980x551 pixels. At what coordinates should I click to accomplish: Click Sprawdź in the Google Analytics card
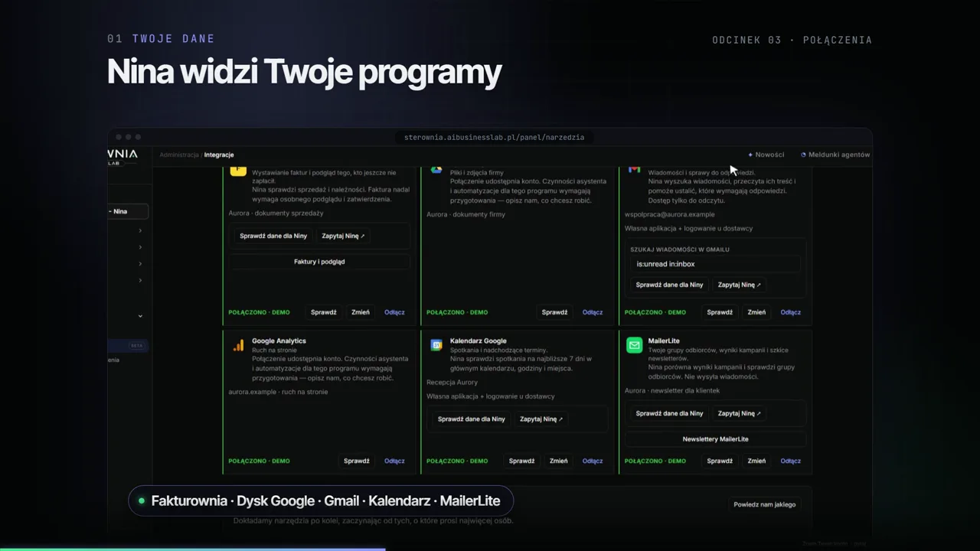(357, 461)
